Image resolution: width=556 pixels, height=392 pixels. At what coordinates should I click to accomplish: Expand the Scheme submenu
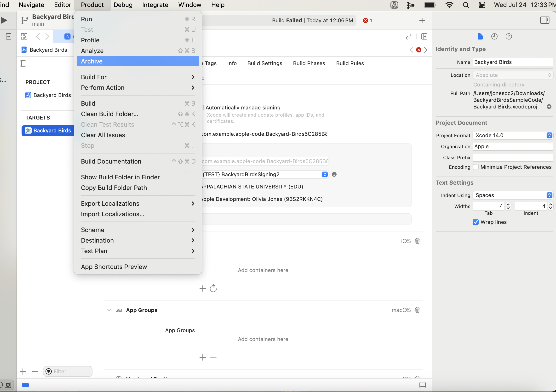coord(138,230)
